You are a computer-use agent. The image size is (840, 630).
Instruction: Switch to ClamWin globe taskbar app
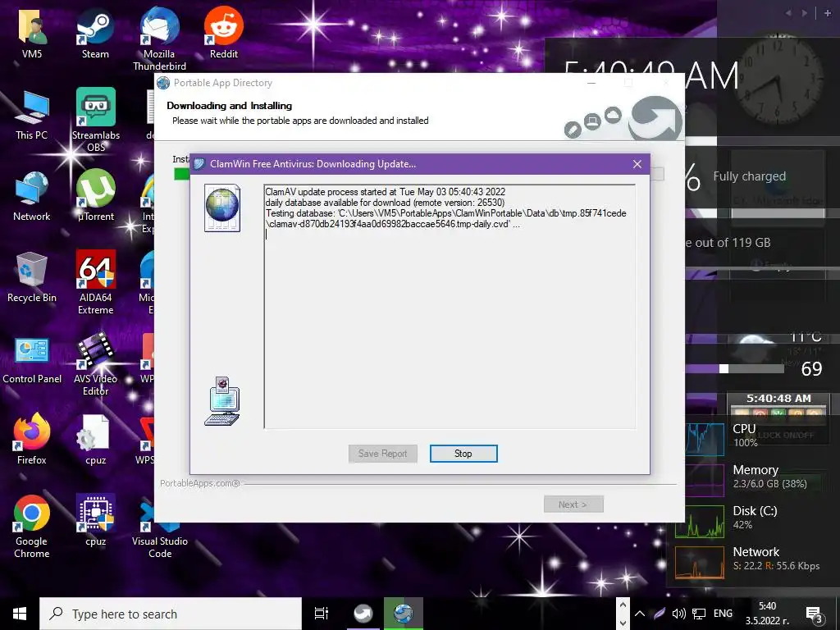click(x=403, y=614)
